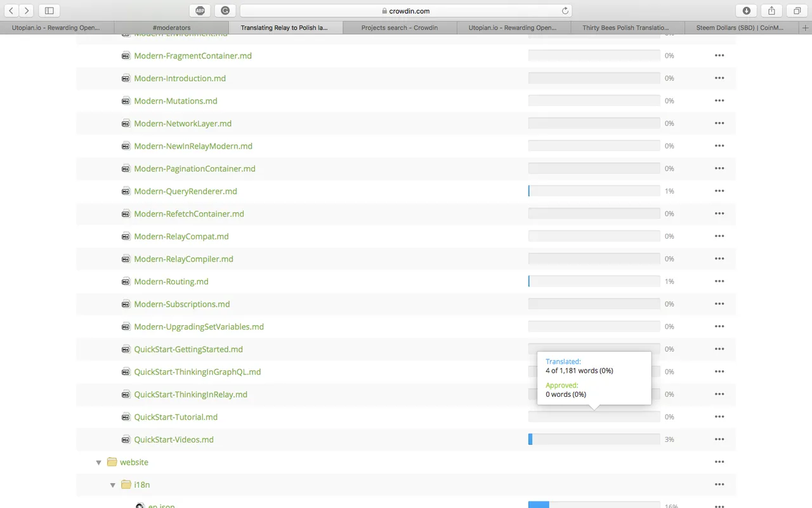Show all tabs overview button
The width and height of the screenshot is (812, 508).
point(797,11)
